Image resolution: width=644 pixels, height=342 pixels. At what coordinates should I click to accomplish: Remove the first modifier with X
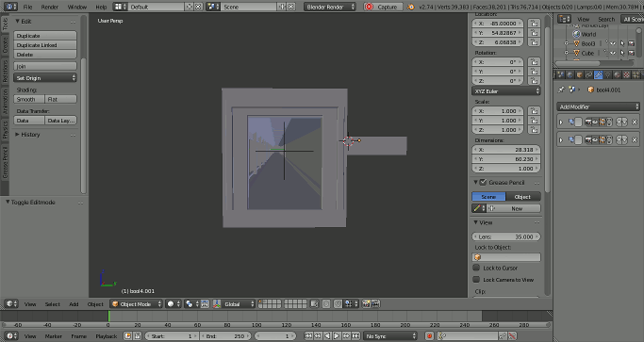coord(635,122)
